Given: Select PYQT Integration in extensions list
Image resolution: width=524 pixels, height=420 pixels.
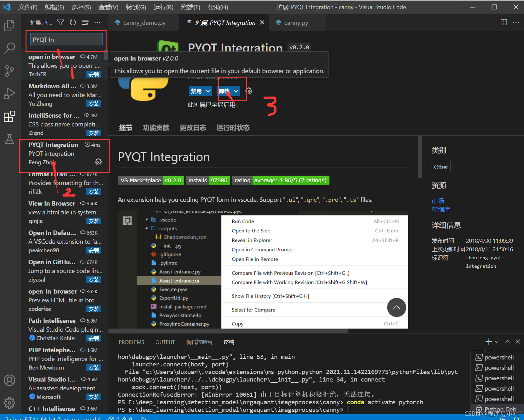Looking at the screenshot, I should coord(65,154).
